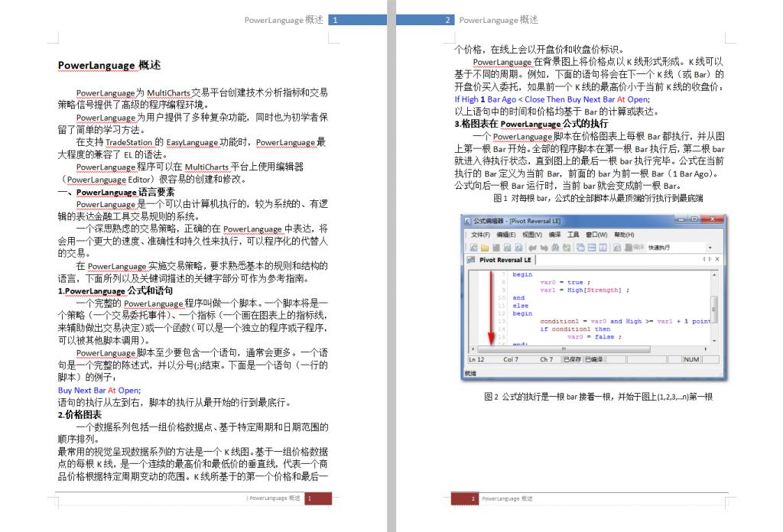Screen dimensions: 783x532
Task: Click the code editor scroll up arrow
Action: (x=715, y=275)
